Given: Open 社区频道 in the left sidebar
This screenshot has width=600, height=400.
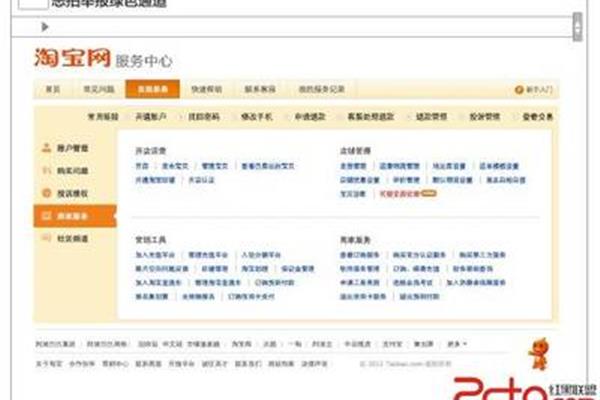Looking at the screenshot, I should point(72,239).
